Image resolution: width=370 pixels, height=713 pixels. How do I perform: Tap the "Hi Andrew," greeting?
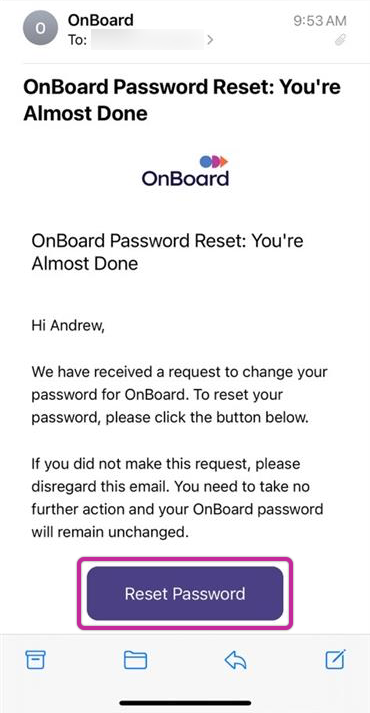[x=68, y=326]
